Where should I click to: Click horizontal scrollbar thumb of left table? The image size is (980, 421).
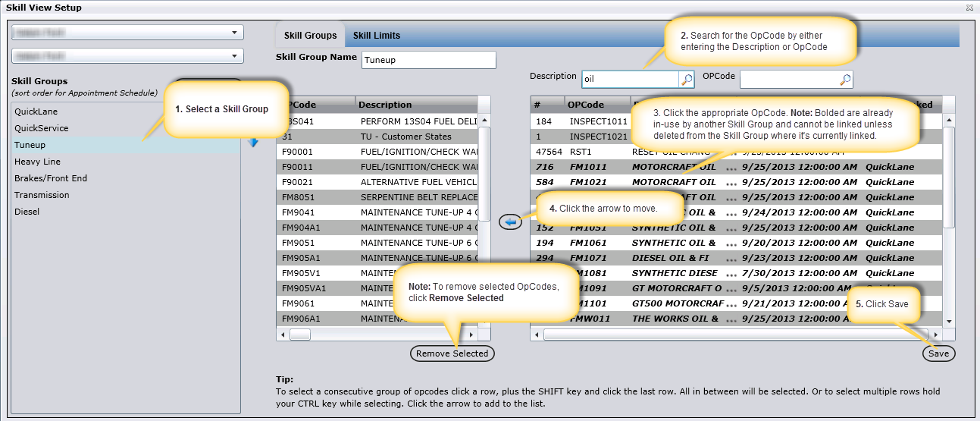(300, 335)
